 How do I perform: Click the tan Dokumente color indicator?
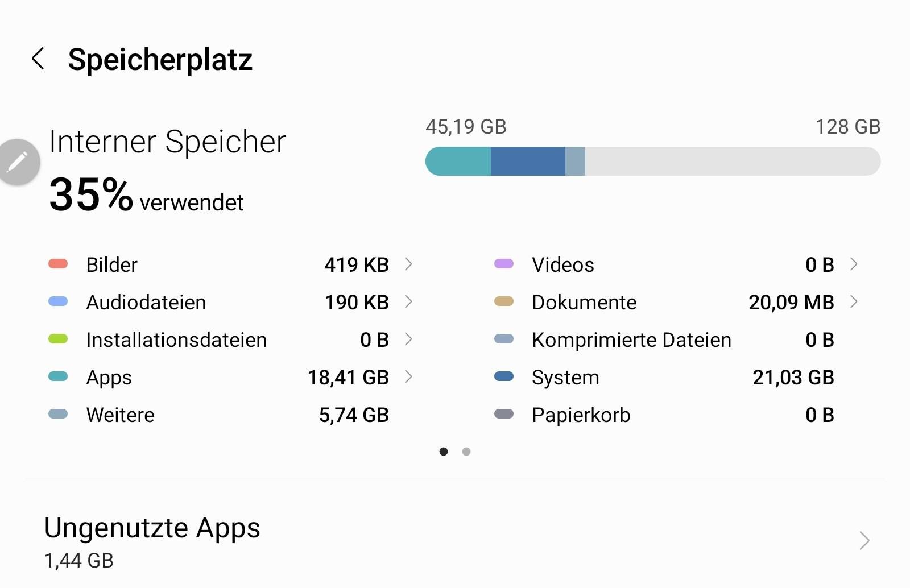[504, 301]
